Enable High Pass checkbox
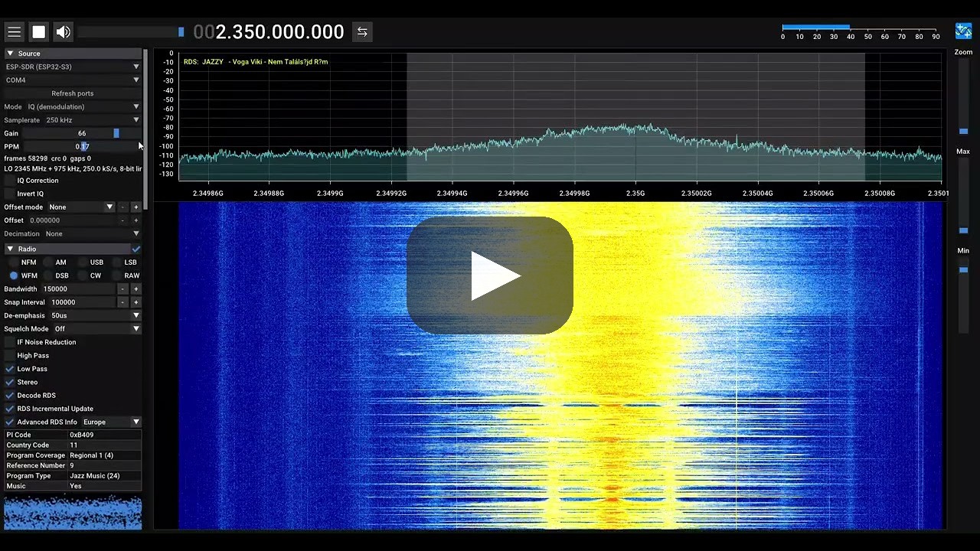This screenshot has width=980, height=551. [10, 356]
